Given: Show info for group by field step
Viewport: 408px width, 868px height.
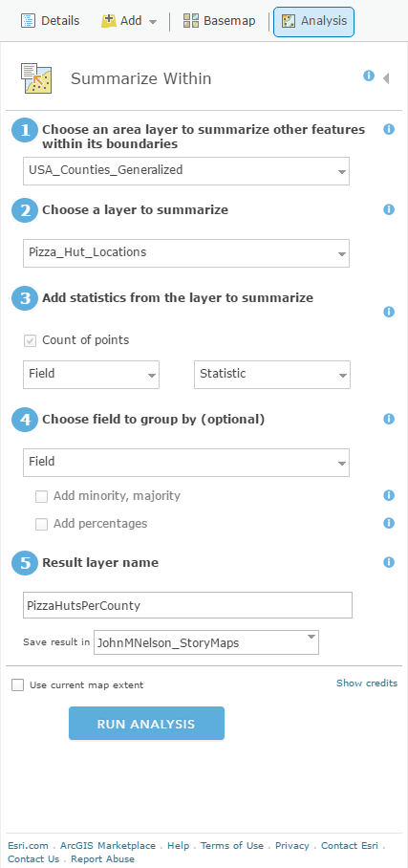Looking at the screenshot, I should click(389, 419).
